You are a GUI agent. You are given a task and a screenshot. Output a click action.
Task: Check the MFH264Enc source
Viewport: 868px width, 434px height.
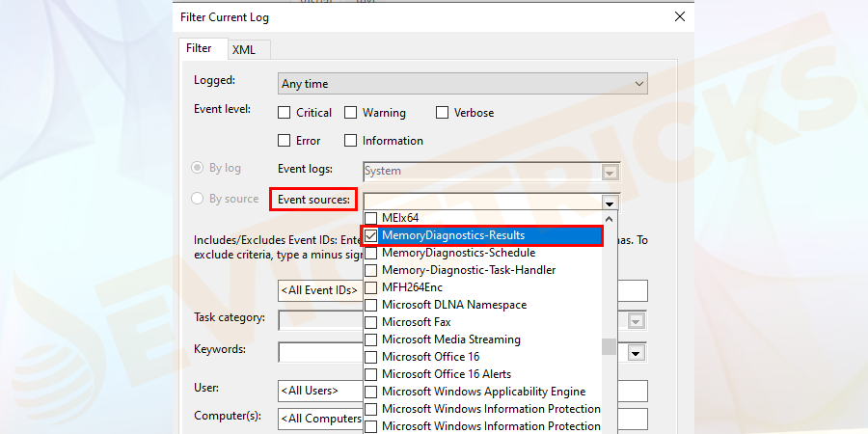pyautogui.click(x=371, y=287)
